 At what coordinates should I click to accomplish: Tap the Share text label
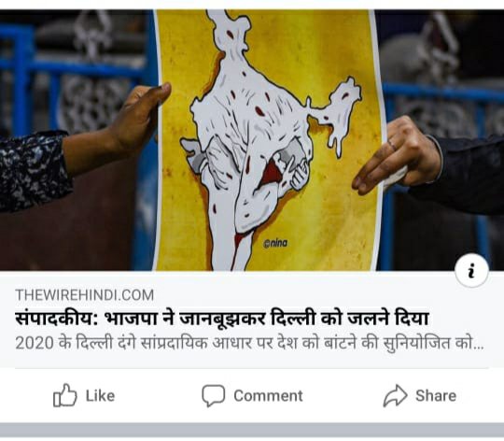coord(436,395)
